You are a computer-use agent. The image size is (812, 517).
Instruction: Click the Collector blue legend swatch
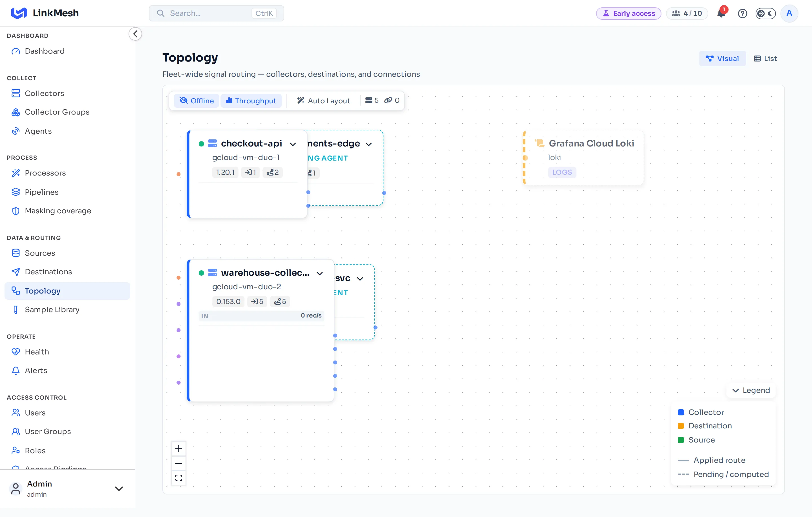click(681, 412)
